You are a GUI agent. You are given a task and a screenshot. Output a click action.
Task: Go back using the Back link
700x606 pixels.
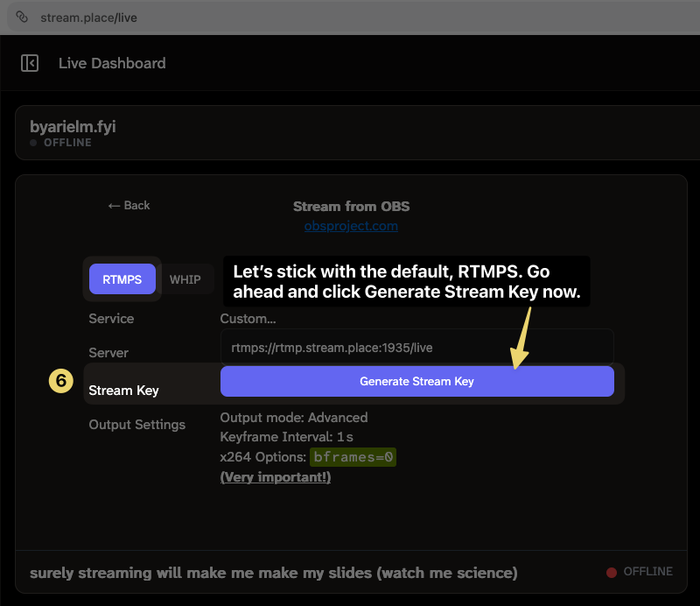[129, 206]
